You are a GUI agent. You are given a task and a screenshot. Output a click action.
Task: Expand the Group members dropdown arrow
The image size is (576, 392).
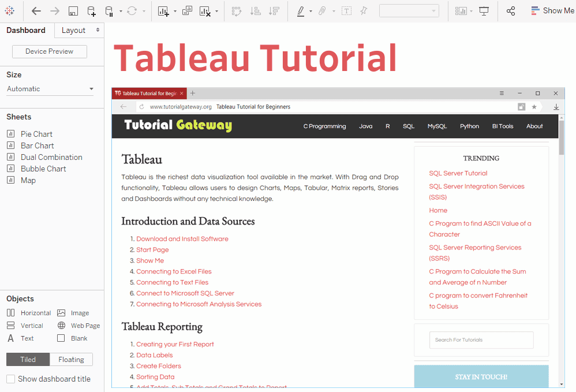[x=334, y=12]
